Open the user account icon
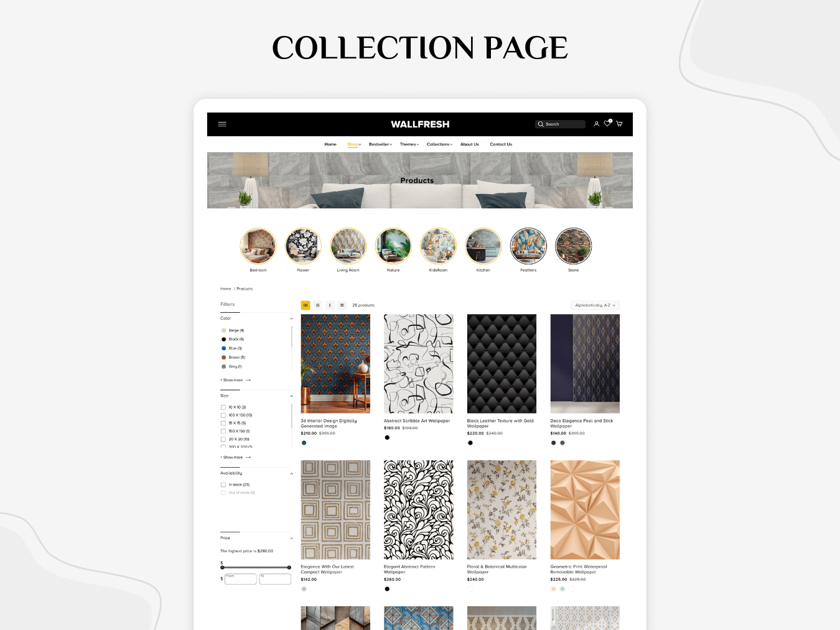Viewport: 840px width, 630px height. tap(596, 124)
